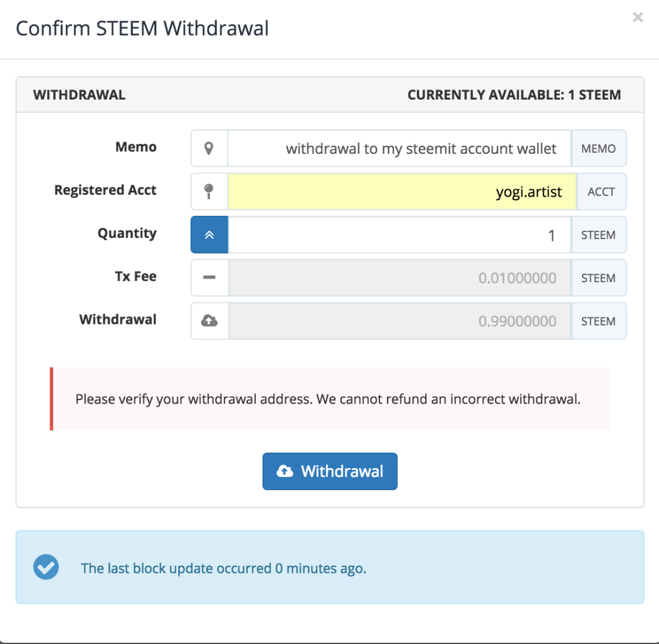Click the minus icon beside Tx Fee
Screen dimensions: 659x644
pos(209,278)
